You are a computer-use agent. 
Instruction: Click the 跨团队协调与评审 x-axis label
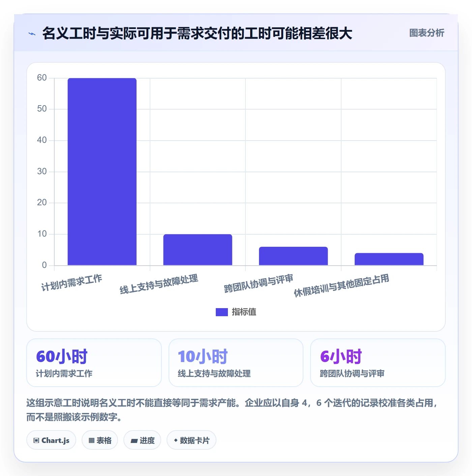click(259, 283)
